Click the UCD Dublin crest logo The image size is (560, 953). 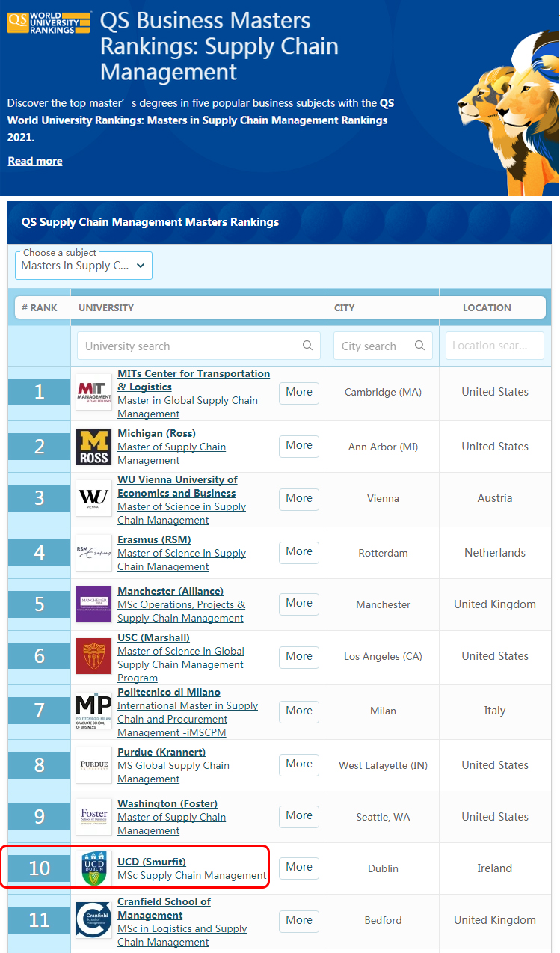click(x=93, y=868)
